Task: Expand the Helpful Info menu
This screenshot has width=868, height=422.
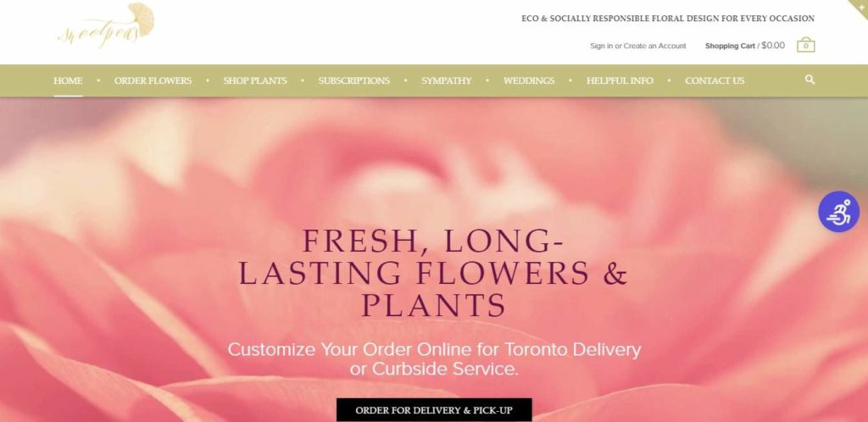Action: [620, 81]
